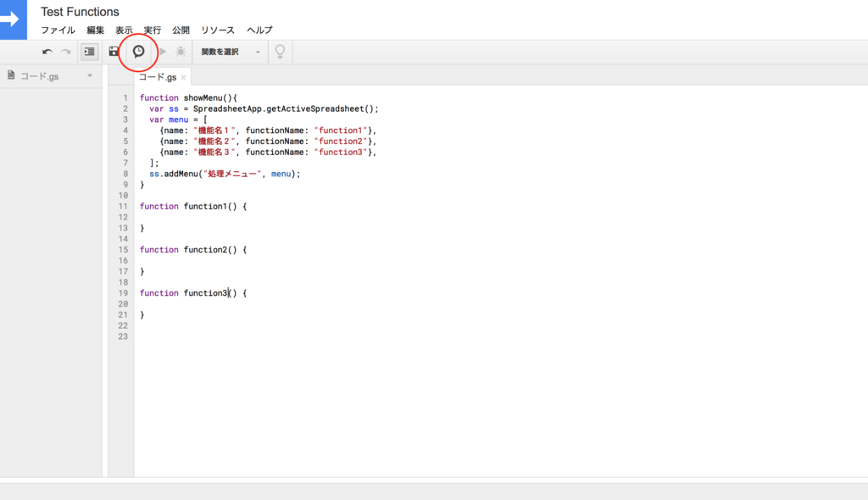The width and height of the screenshot is (868, 500).
Task: Click the string "機能名１" in code
Action: click(x=214, y=131)
